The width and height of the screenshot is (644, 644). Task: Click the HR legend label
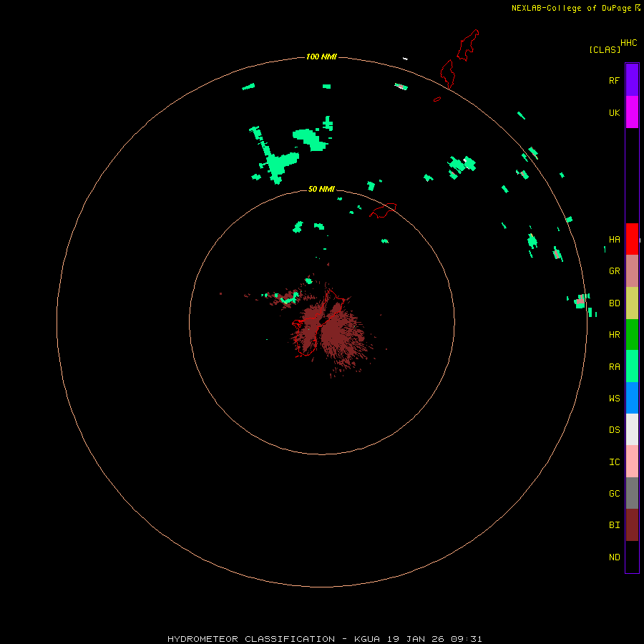pyautogui.click(x=614, y=335)
